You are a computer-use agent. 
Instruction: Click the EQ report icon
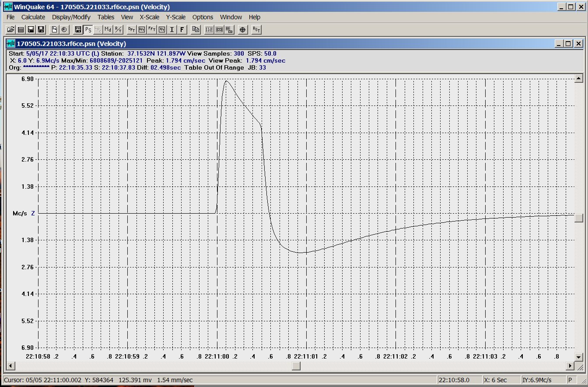click(54, 29)
